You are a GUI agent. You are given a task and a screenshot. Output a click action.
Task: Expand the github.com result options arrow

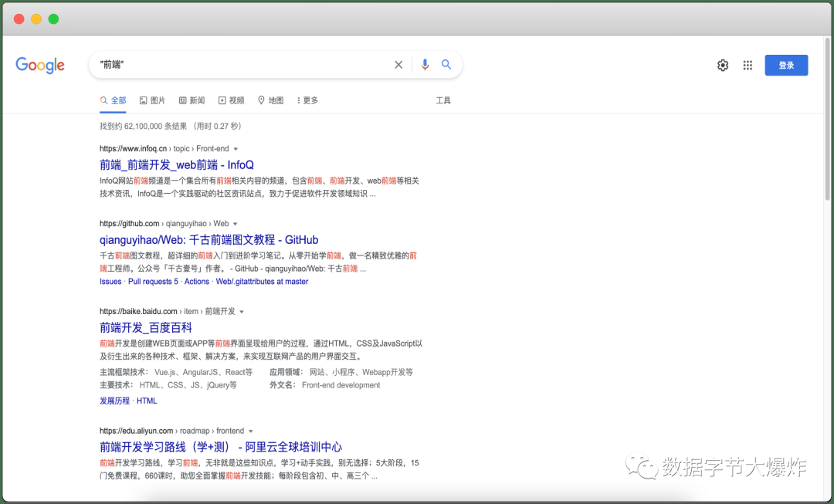click(235, 225)
